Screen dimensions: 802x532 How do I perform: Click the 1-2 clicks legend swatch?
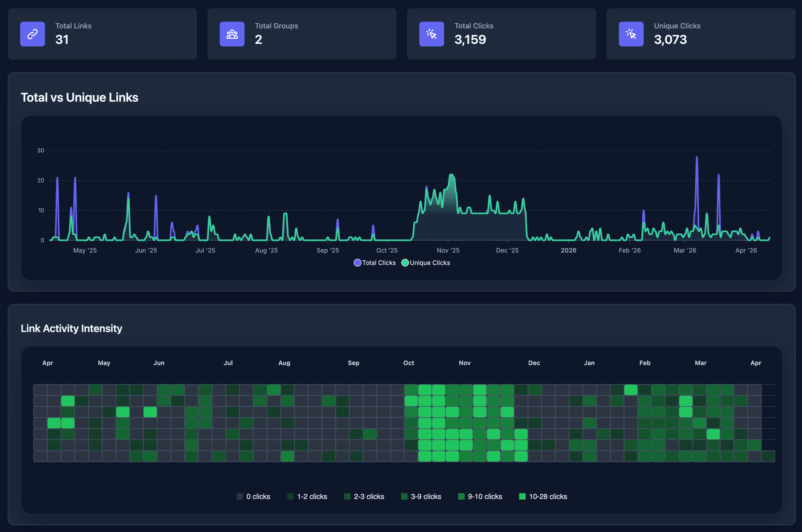(x=290, y=496)
